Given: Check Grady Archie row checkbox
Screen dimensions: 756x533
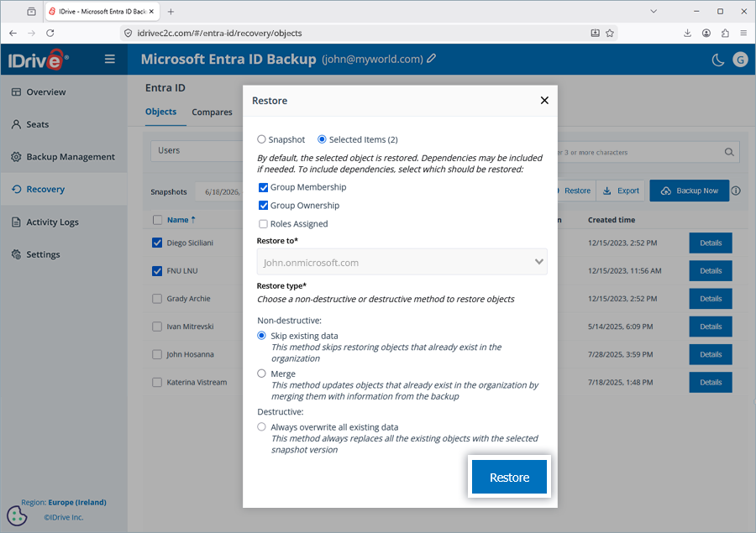Looking at the screenshot, I should click(157, 299).
